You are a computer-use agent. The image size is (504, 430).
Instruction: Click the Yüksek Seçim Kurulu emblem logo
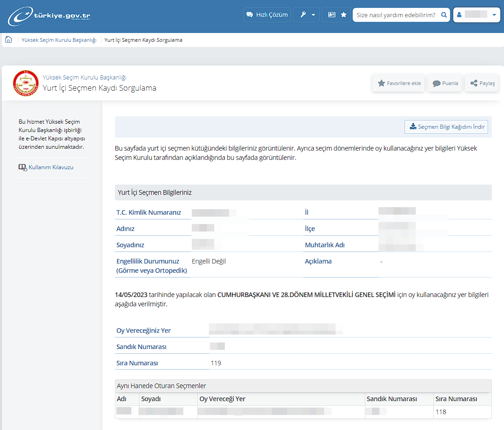coord(26,83)
